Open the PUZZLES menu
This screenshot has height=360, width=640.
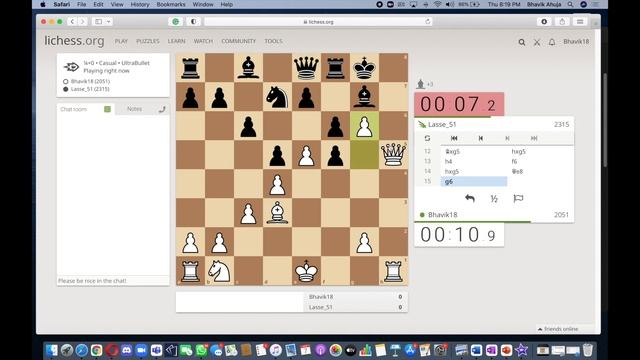point(148,41)
